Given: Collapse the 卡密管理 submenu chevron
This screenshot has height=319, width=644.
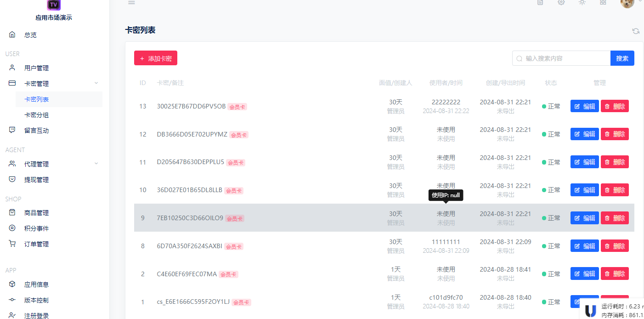Looking at the screenshot, I should [96, 83].
